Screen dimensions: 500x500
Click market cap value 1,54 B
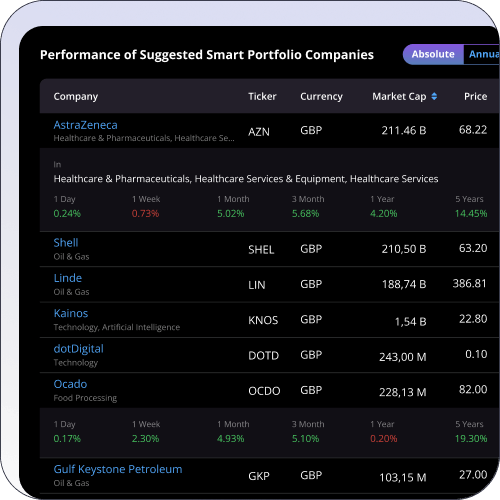pyautogui.click(x=411, y=322)
